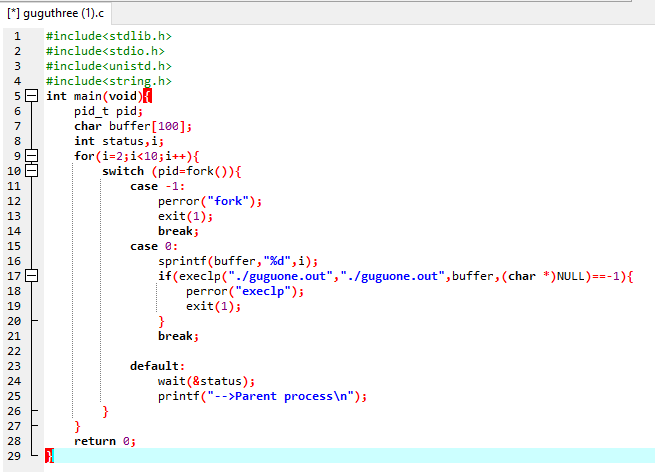Screen dimensions: 655x472
Task: Click the highlighted closing brace on line 29
Action: [x=49, y=456]
